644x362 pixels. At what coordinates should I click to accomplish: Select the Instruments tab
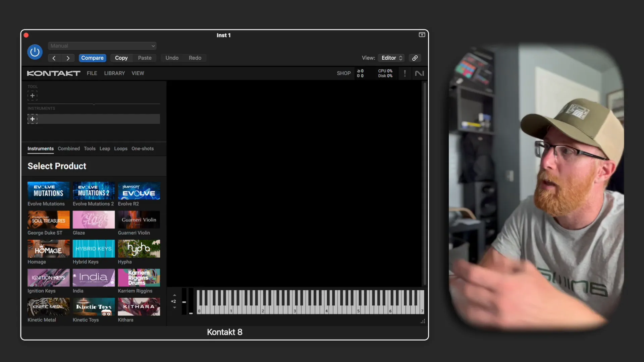41,148
